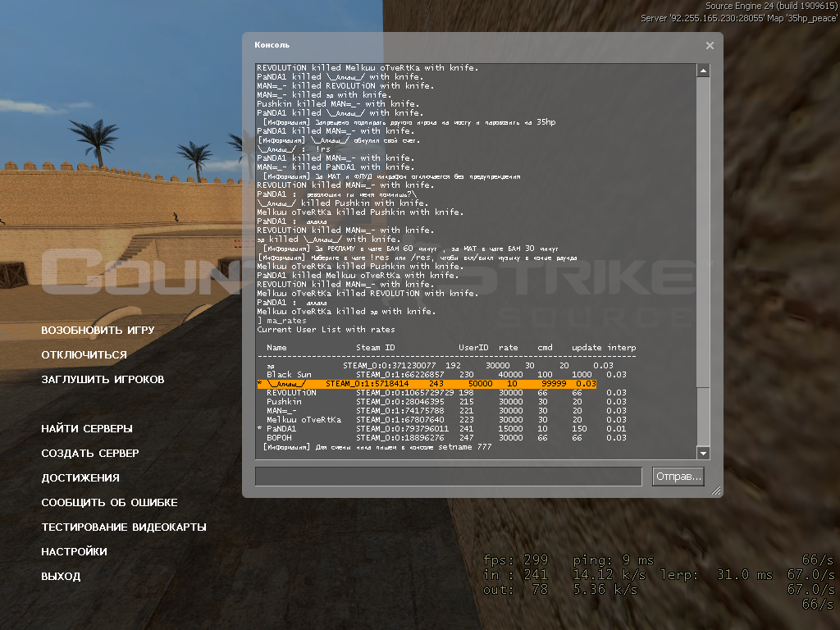Click the 'lerp: 31.0 ms' readout

(x=716, y=575)
